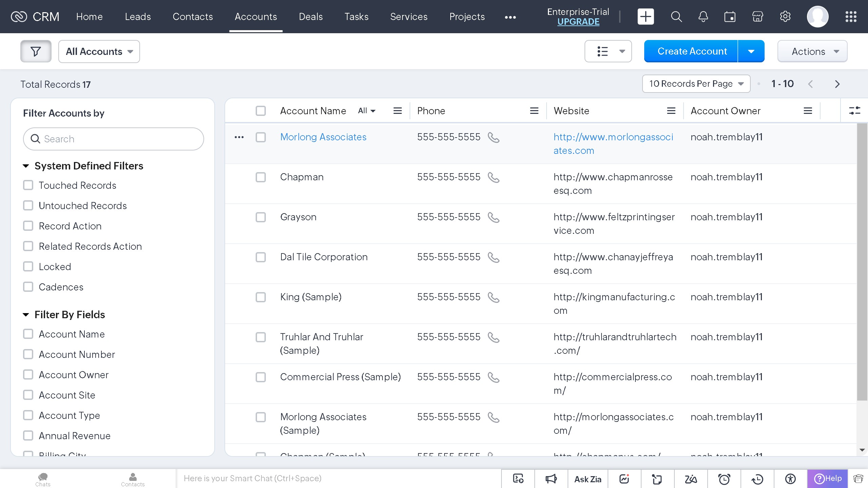The image size is (868, 488).
Task: Click the manage columns icon in table header
Action: [854, 111]
